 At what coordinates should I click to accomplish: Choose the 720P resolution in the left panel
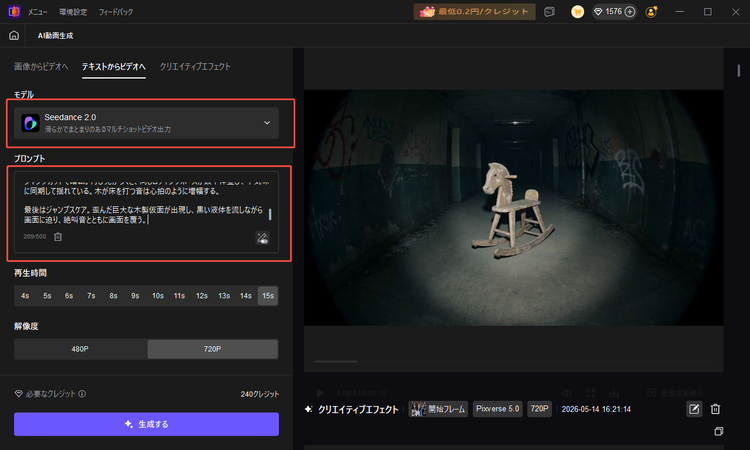click(212, 349)
